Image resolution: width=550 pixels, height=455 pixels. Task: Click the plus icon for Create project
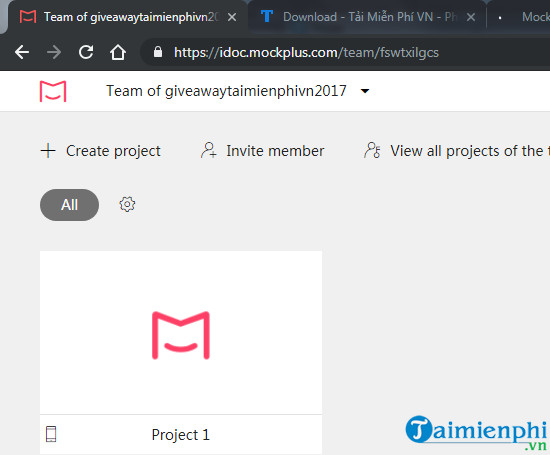click(x=48, y=151)
